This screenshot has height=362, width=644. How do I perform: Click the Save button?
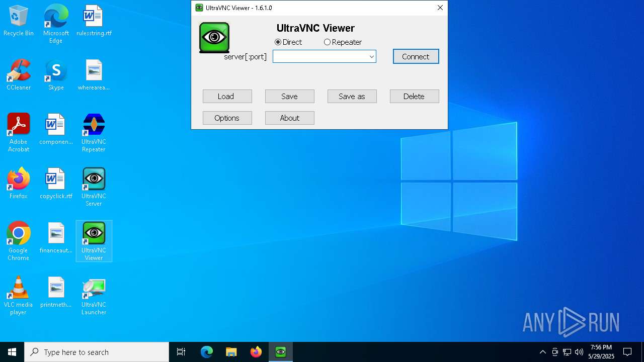[x=290, y=97]
